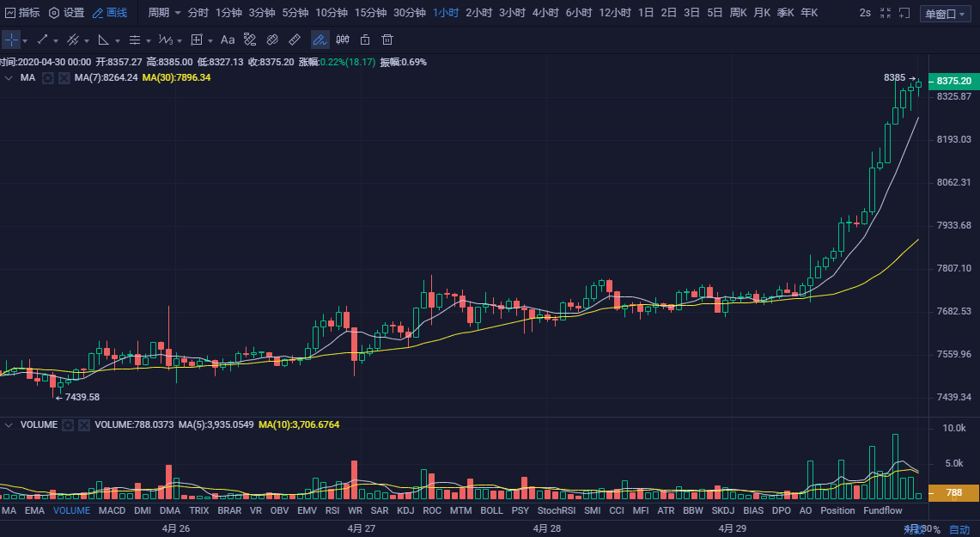Expand the trend line tool options arrow
980x537 pixels.
point(56,40)
